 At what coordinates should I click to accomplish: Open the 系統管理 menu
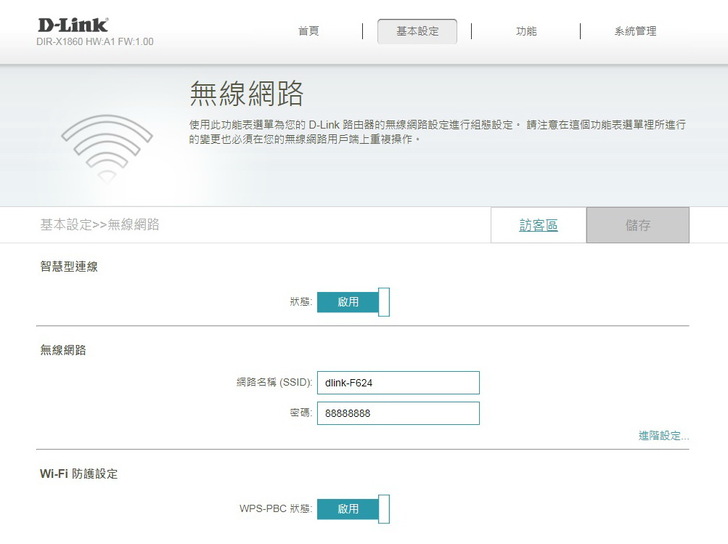tap(635, 31)
